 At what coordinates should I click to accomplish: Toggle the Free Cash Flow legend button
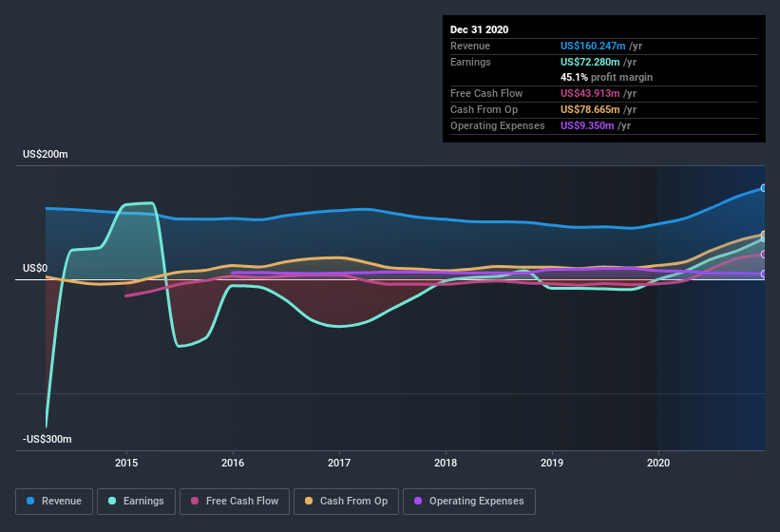click(x=235, y=502)
